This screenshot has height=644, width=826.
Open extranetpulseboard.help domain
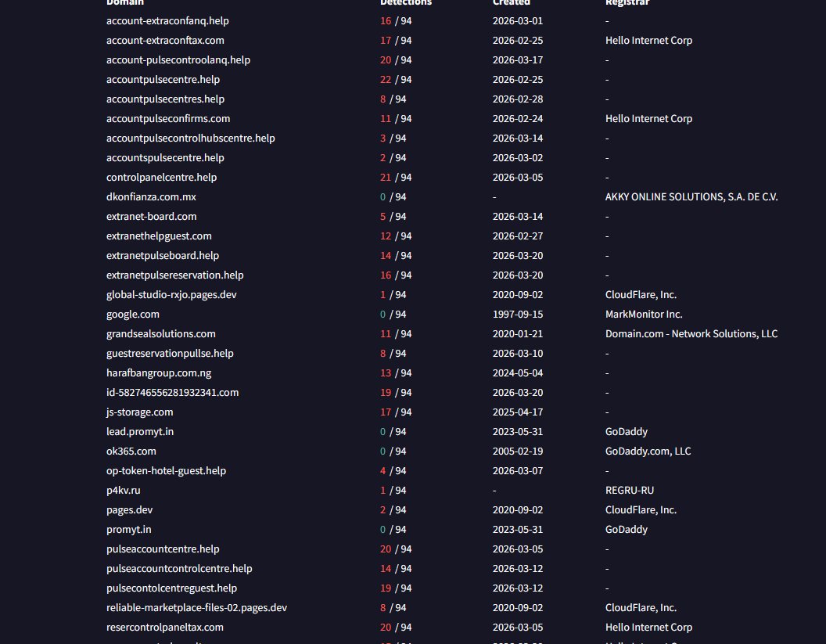click(x=163, y=255)
